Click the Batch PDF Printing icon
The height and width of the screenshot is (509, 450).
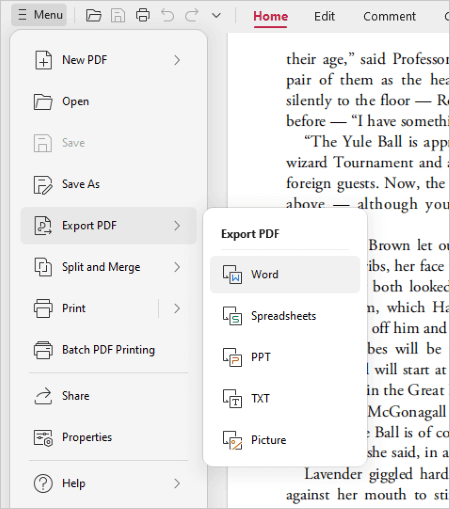tap(43, 350)
